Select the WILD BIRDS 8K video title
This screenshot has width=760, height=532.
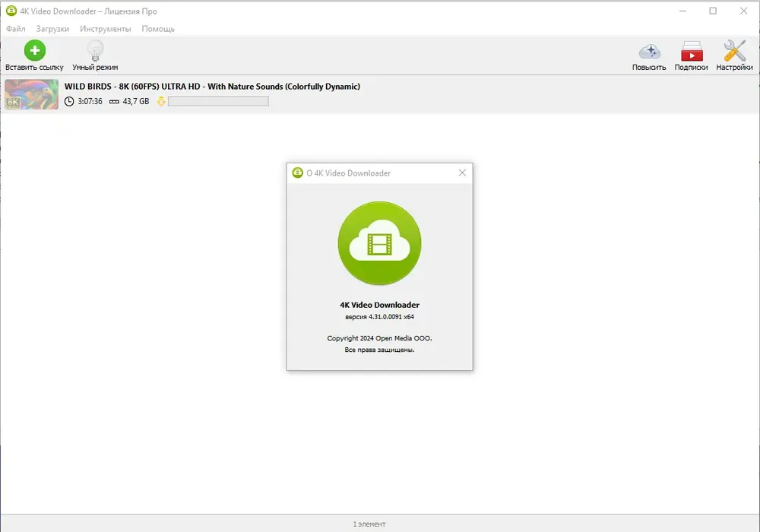[212, 86]
